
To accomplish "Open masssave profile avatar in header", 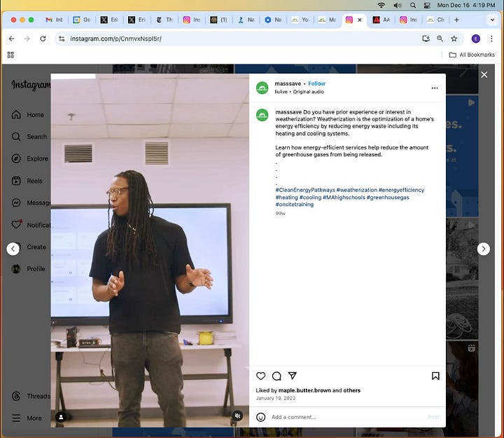I will (x=262, y=88).
